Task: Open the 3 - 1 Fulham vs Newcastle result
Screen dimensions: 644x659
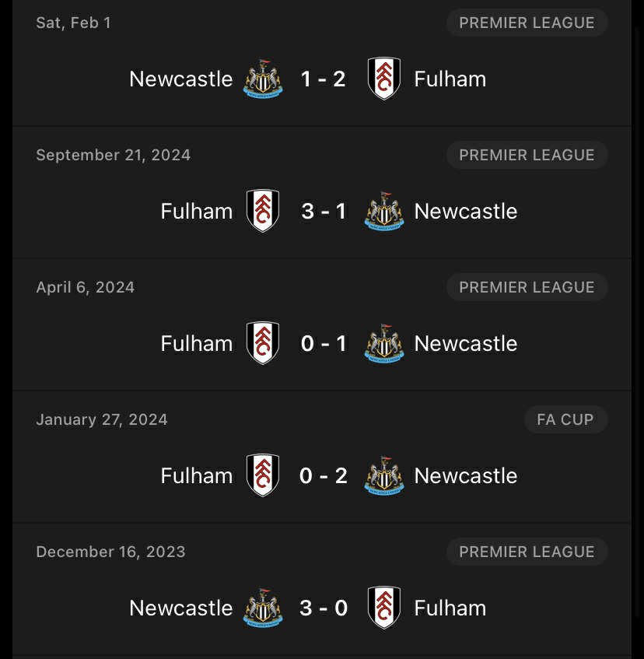Action: 324,211
